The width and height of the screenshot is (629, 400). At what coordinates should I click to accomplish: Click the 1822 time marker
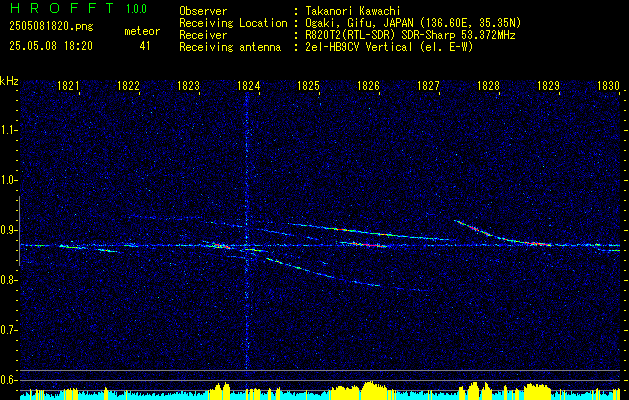[128, 86]
